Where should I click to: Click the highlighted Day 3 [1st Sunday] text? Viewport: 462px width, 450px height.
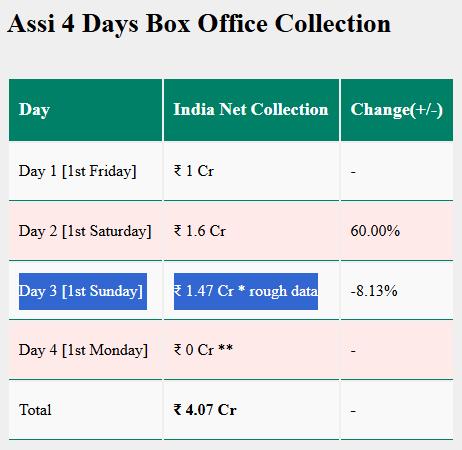click(x=83, y=291)
